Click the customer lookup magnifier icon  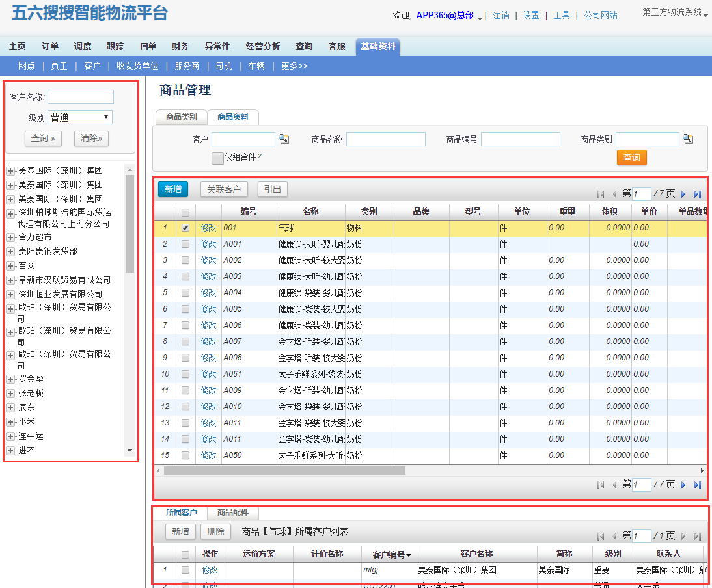tap(283, 139)
